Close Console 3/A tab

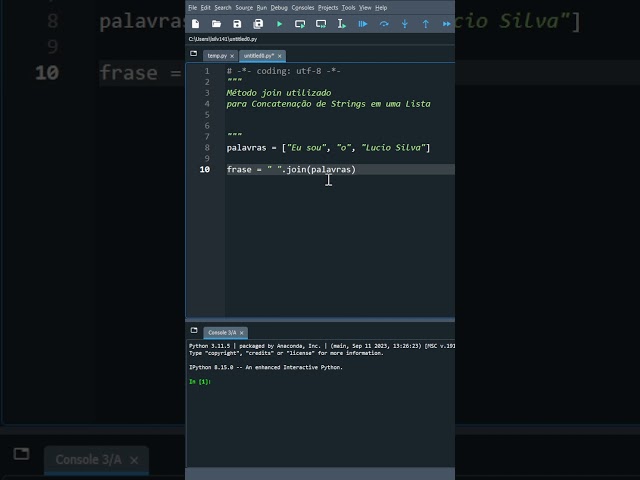(x=242, y=333)
